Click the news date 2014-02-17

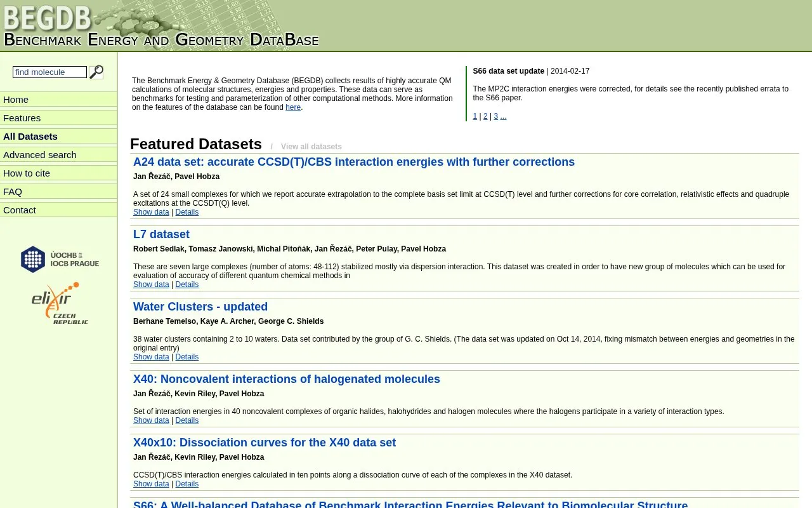(x=570, y=71)
